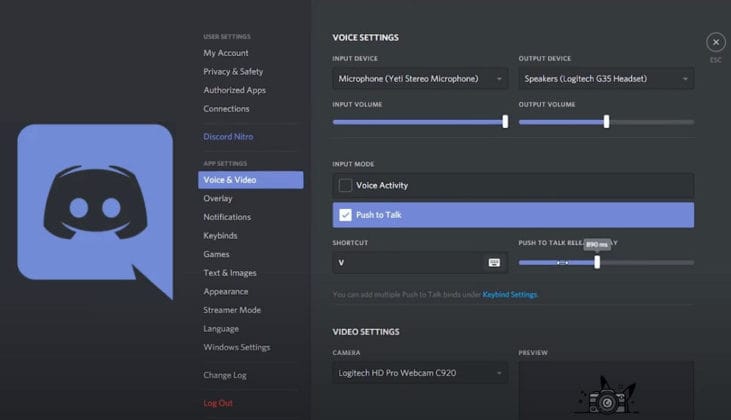This screenshot has width=731, height=420.
Task: Open Overlay settings
Action: tap(218, 199)
